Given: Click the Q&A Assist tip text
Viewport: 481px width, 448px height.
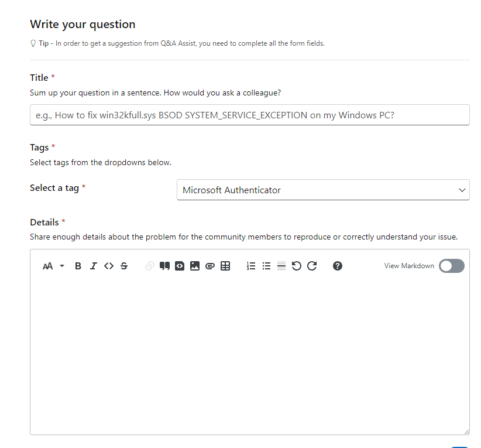Looking at the screenshot, I should coord(181,43).
